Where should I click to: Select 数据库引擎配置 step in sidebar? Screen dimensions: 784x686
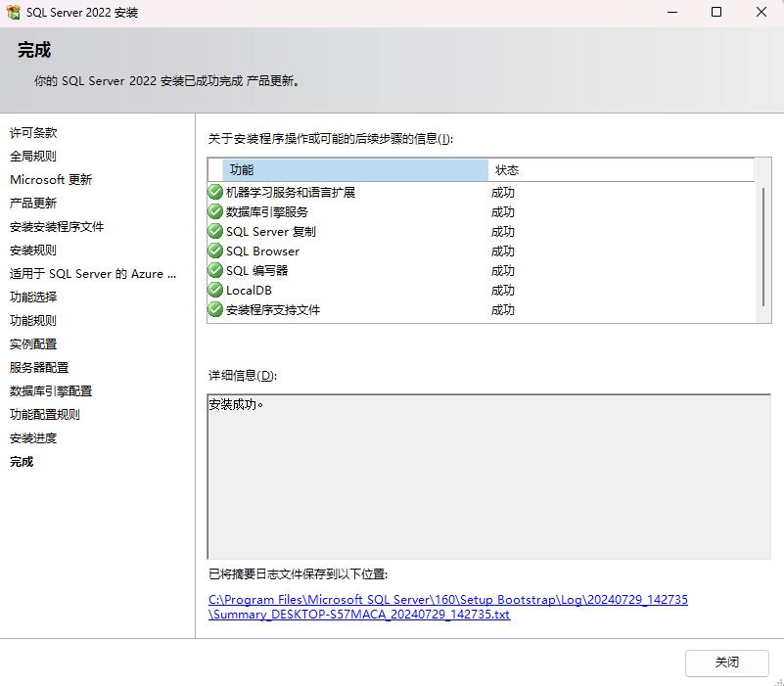tap(51, 390)
